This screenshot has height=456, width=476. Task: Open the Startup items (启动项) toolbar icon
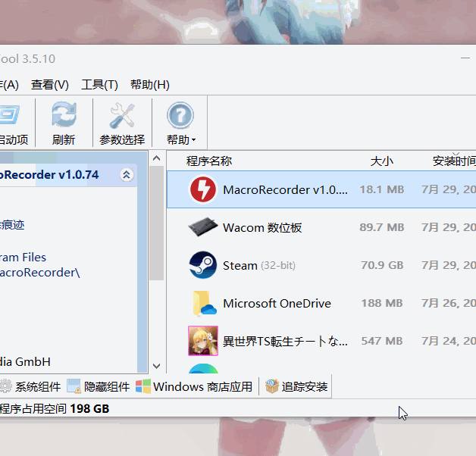10,114
